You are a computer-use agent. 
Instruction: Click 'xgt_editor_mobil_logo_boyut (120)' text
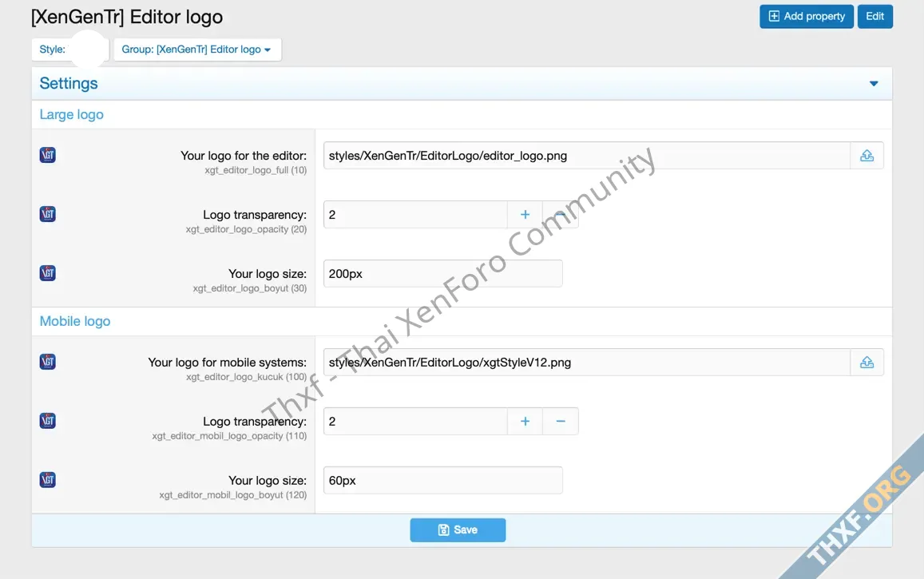click(x=232, y=495)
